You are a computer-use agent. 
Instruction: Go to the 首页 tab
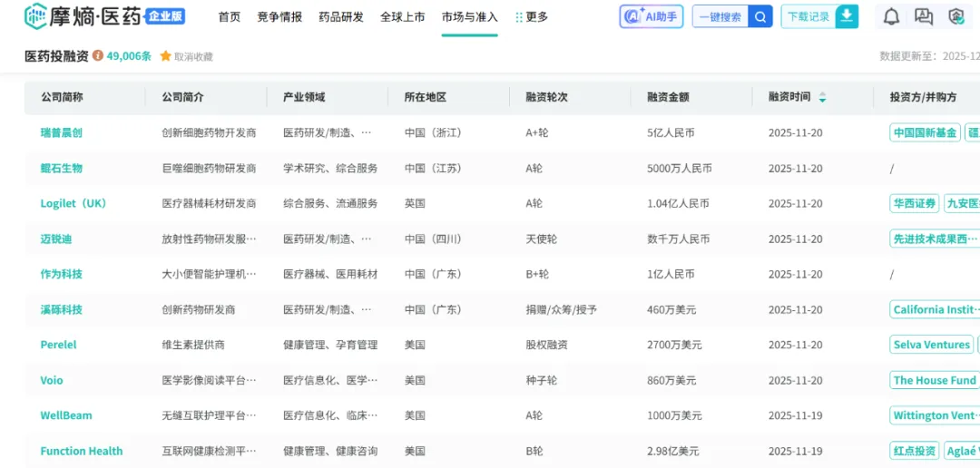[230, 16]
